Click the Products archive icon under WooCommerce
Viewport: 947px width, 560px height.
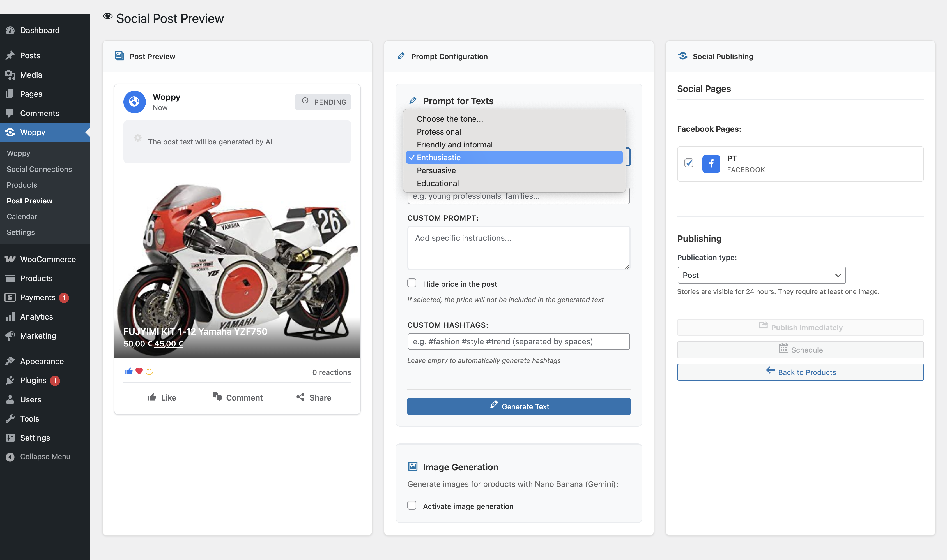[x=10, y=279]
